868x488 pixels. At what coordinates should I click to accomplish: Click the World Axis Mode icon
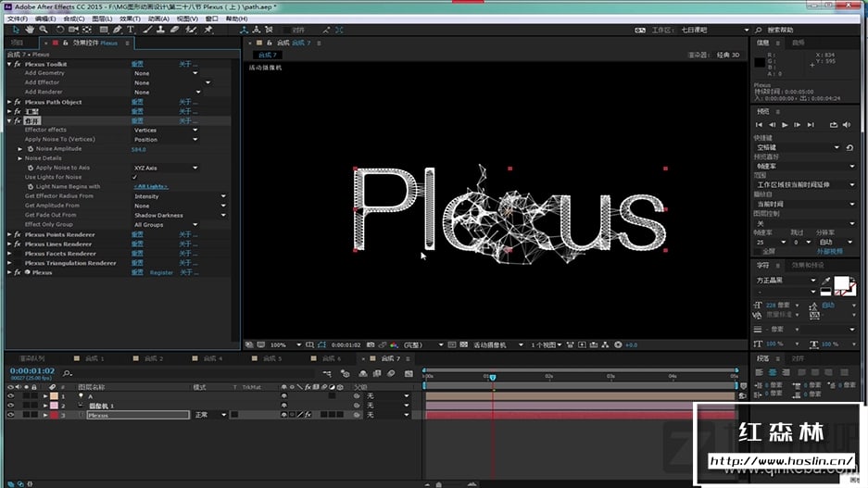click(x=257, y=30)
